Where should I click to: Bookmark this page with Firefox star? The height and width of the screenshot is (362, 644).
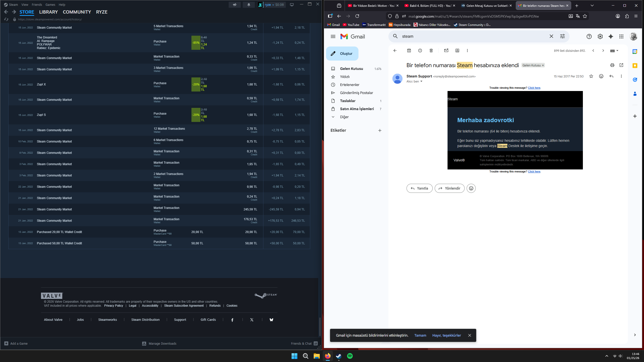tap(585, 16)
